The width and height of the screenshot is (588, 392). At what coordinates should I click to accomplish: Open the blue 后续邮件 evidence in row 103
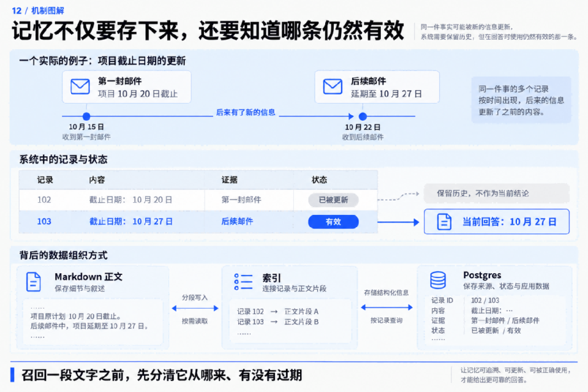(237, 221)
